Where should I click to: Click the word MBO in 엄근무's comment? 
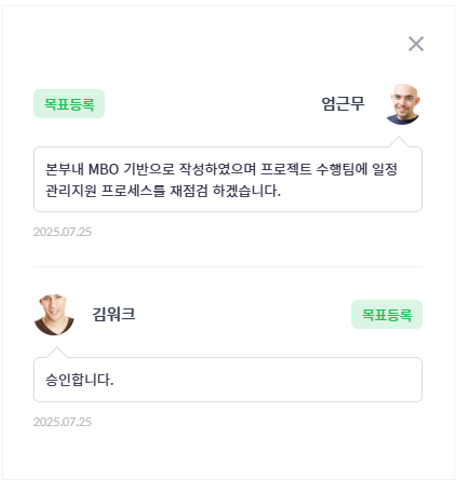[x=103, y=169]
